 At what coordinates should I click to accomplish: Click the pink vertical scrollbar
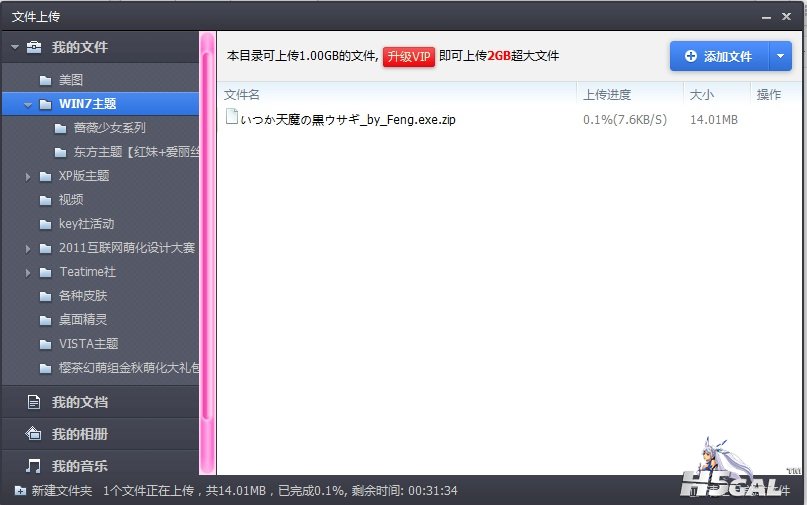[x=207, y=253]
